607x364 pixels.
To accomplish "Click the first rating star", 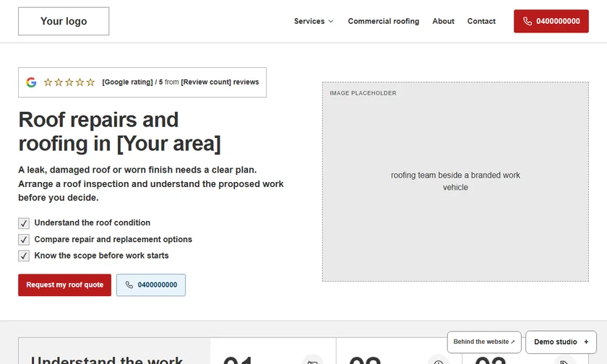I will tap(48, 82).
